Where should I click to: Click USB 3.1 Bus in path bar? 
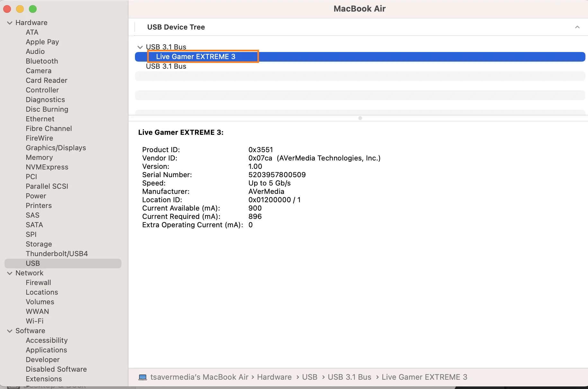349,377
